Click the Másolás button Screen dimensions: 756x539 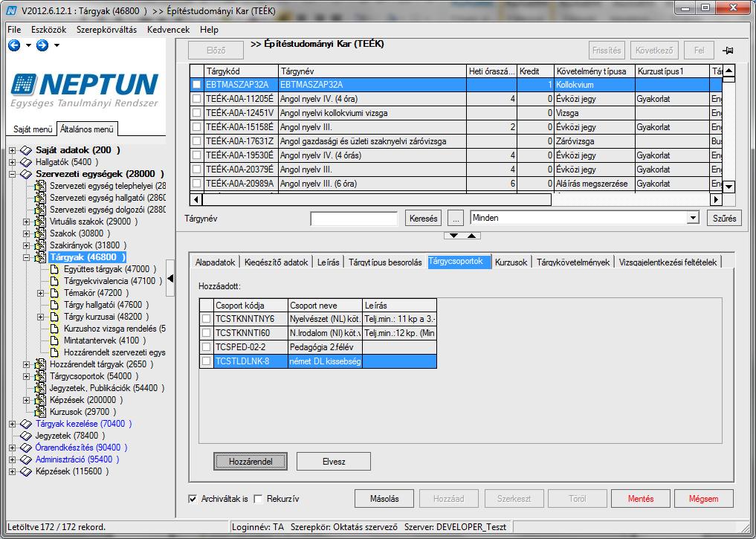pos(384,499)
